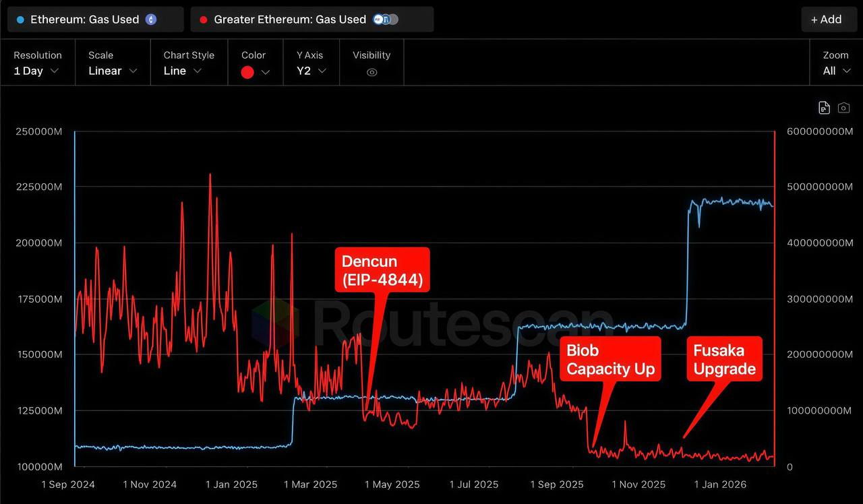
Task: Click the Biob Capacity Up annotation label
Action: tap(610, 360)
